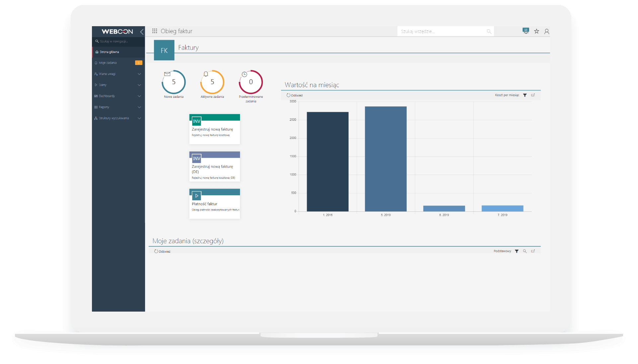Collapse the sidebar with the arrow icon

tap(142, 32)
